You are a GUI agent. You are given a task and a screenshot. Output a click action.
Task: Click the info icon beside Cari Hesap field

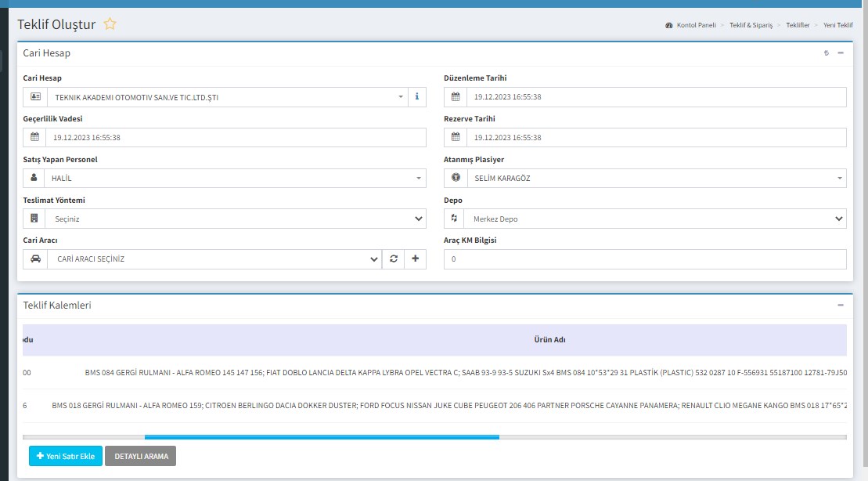coord(416,97)
